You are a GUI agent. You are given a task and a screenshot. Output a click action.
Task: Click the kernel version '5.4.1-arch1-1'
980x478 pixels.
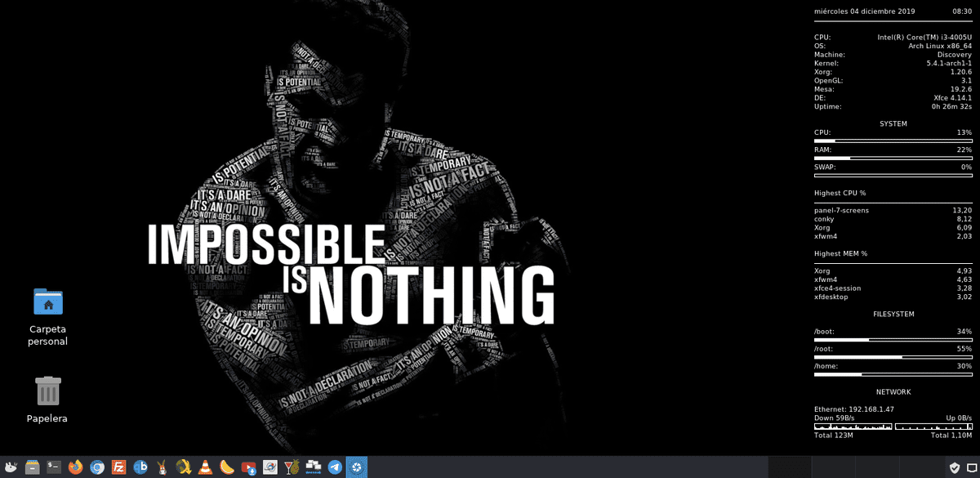pyautogui.click(x=949, y=63)
